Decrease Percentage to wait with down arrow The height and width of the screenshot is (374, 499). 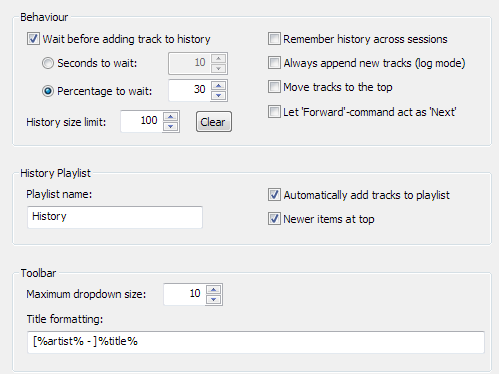click(x=218, y=95)
